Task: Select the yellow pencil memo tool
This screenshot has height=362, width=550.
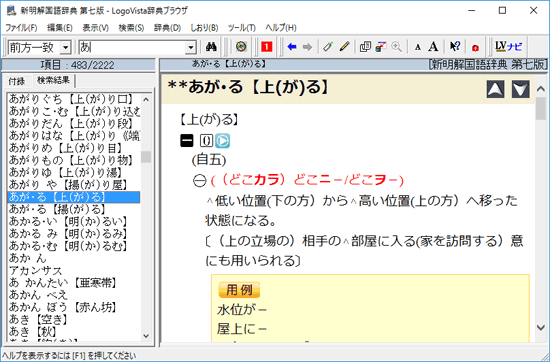Action: click(x=344, y=47)
